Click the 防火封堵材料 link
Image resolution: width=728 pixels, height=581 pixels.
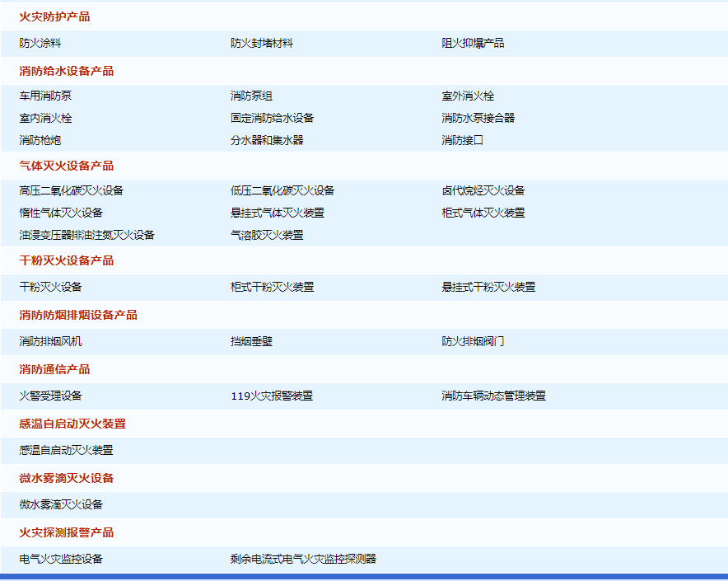click(x=262, y=43)
